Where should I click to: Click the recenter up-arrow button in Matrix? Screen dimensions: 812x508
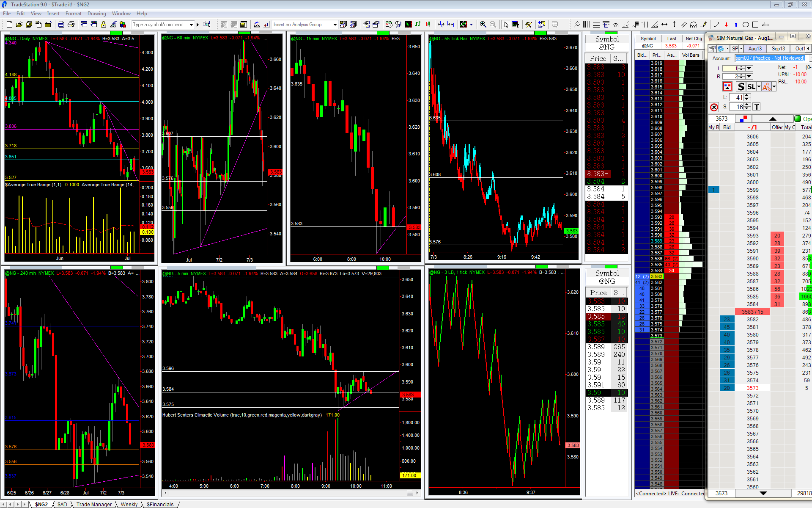click(773, 119)
